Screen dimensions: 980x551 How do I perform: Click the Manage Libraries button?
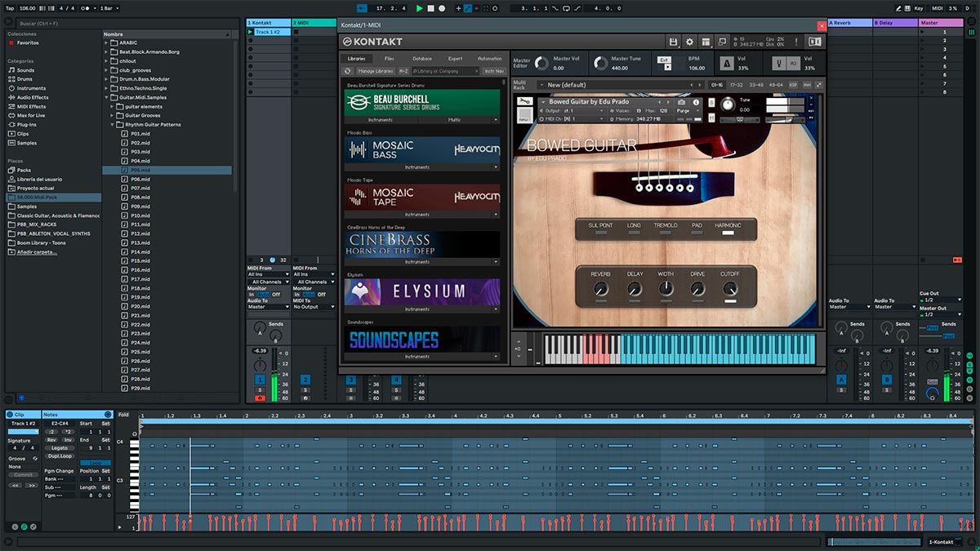(x=376, y=71)
